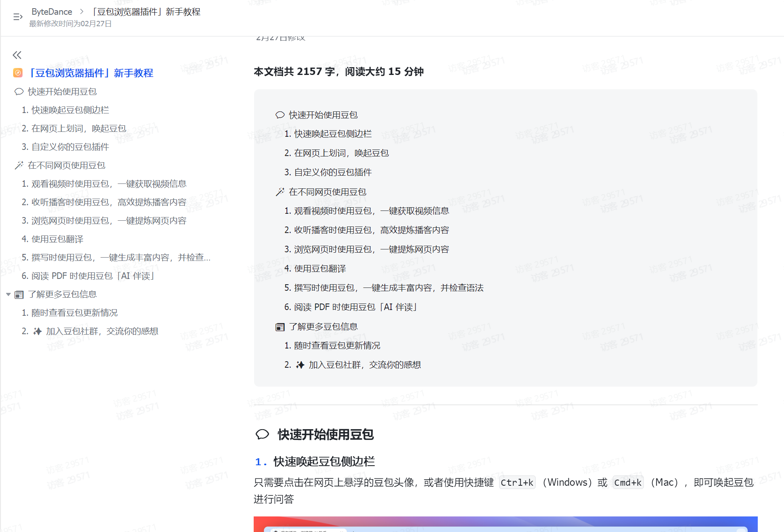Viewport: 784px width, 532px height.
Task: Click last modified text 最新修改时间为02月27日
Action: (x=70, y=24)
